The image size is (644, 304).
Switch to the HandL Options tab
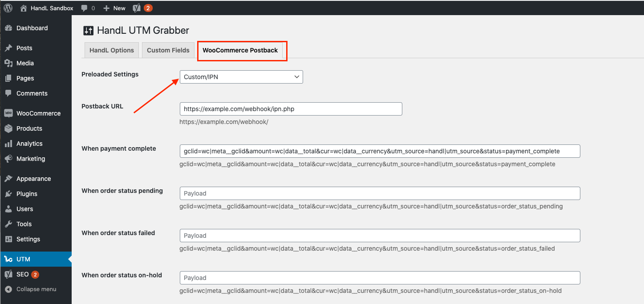point(111,50)
